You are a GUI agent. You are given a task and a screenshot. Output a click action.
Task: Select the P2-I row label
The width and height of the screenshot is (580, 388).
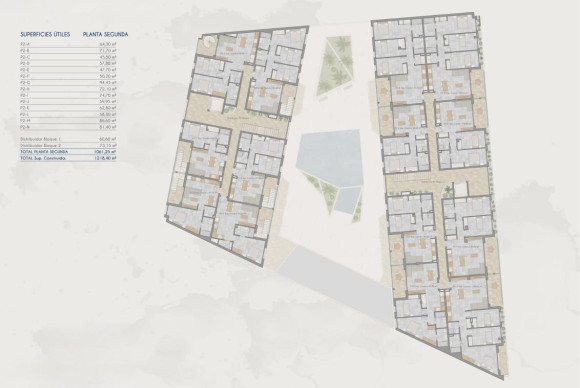(x=25, y=95)
